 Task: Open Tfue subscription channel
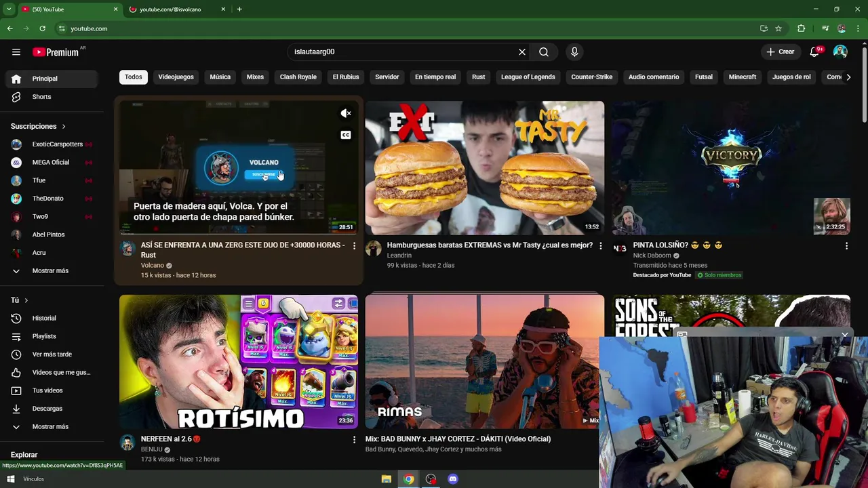pyautogui.click(x=52, y=180)
